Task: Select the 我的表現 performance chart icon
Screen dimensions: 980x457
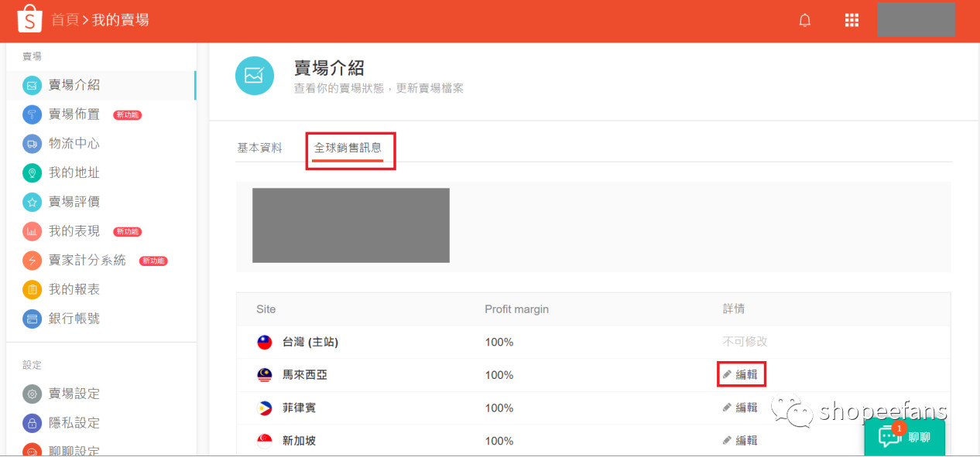Action: pyautogui.click(x=31, y=230)
